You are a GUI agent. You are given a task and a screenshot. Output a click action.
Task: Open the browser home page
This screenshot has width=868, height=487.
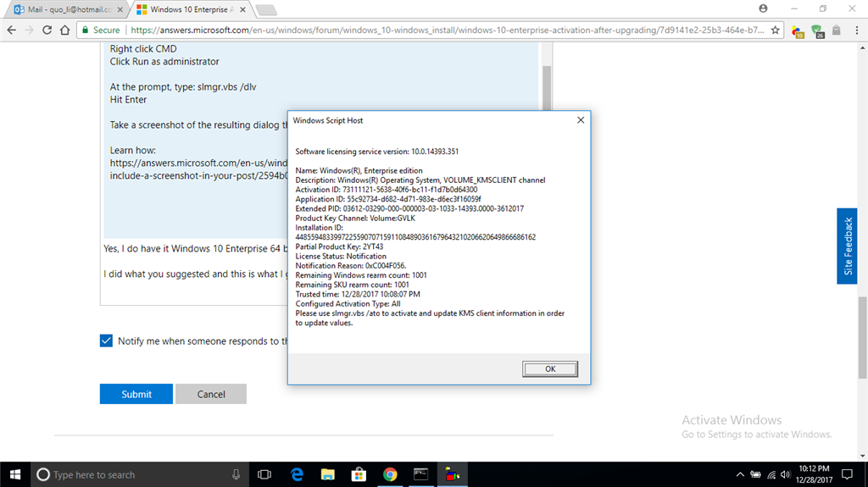click(x=64, y=30)
